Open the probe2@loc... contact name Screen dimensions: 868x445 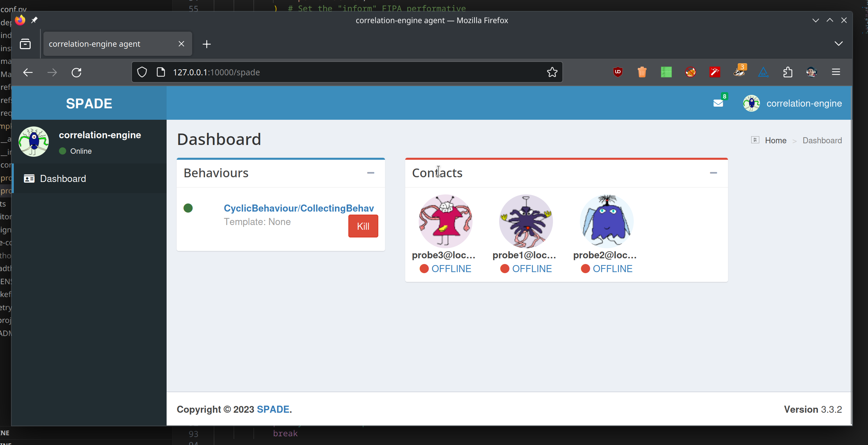point(605,255)
